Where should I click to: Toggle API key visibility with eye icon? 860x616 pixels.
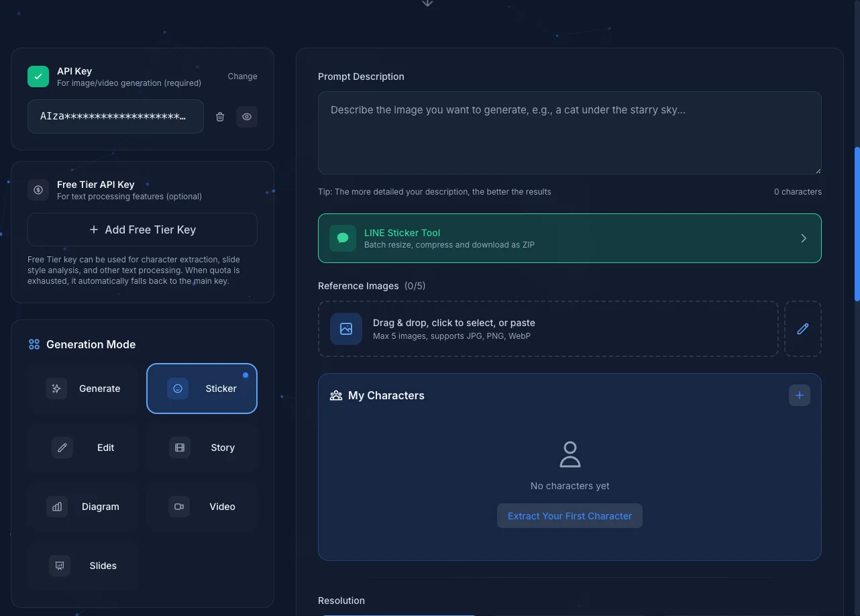tap(247, 117)
